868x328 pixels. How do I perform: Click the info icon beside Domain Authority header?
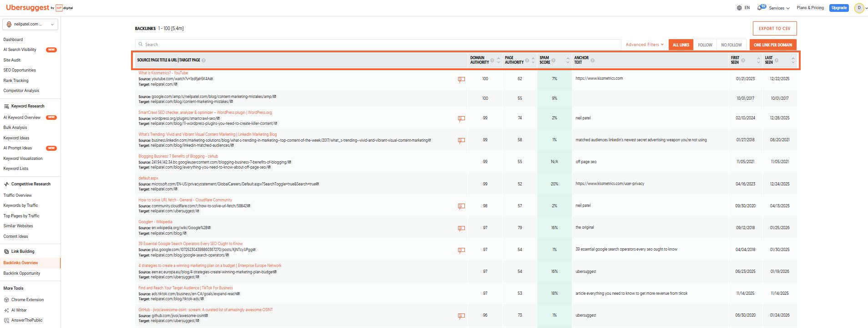(492, 60)
